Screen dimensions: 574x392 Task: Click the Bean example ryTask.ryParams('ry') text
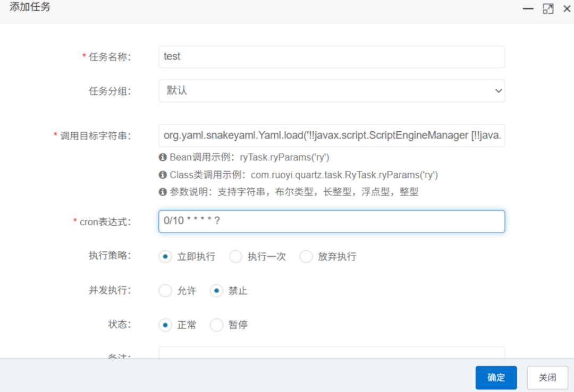point(284,157)
